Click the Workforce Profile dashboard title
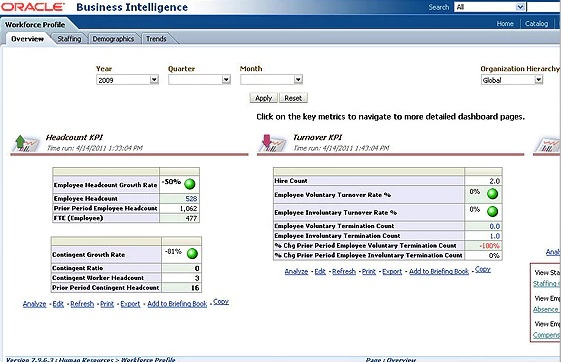The image size is (561, 362). pyautogui.click(x=35, y=25)
